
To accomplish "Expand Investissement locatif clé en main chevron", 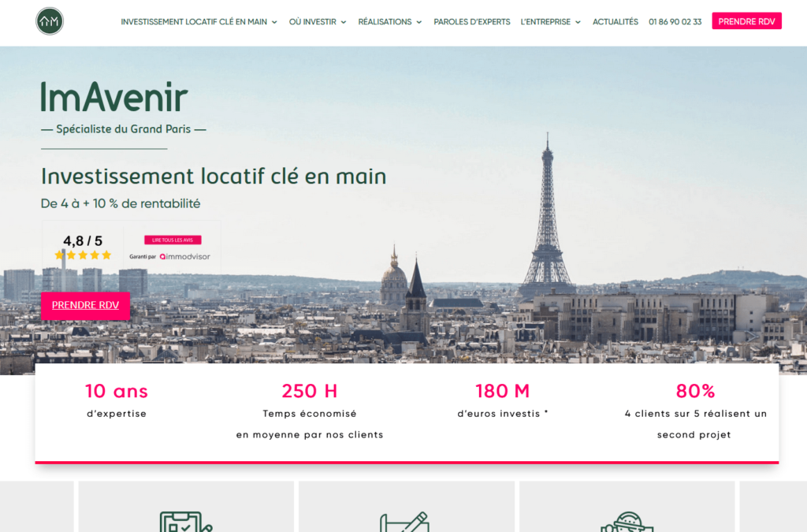I will (274, 22).
